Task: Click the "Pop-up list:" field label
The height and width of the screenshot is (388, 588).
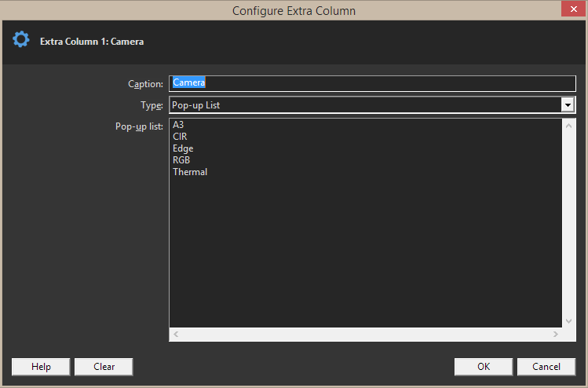Action: click(x=138, y=126)
